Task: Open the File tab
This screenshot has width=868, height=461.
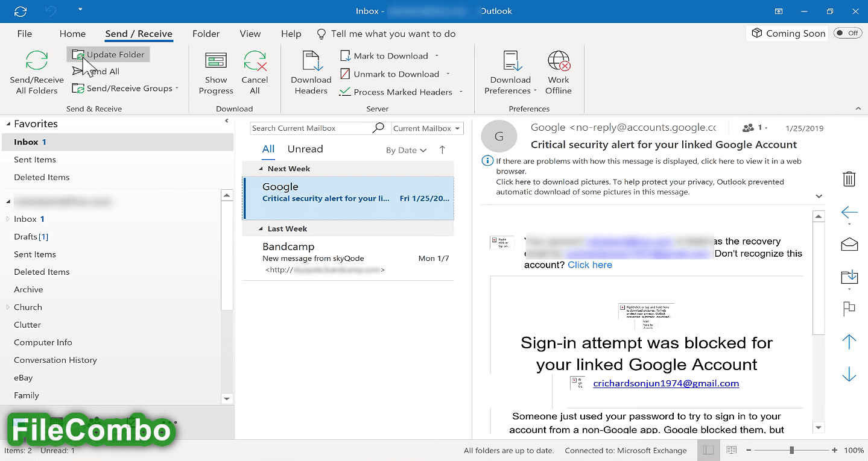Action: (x=25, y=34)
